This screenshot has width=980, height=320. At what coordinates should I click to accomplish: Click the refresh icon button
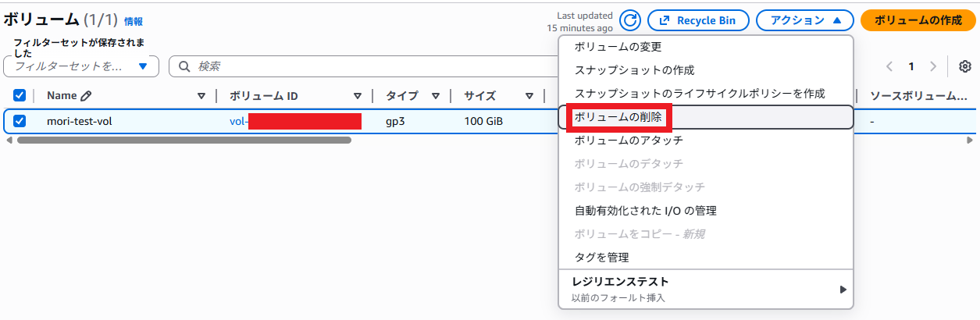point(630,21)
